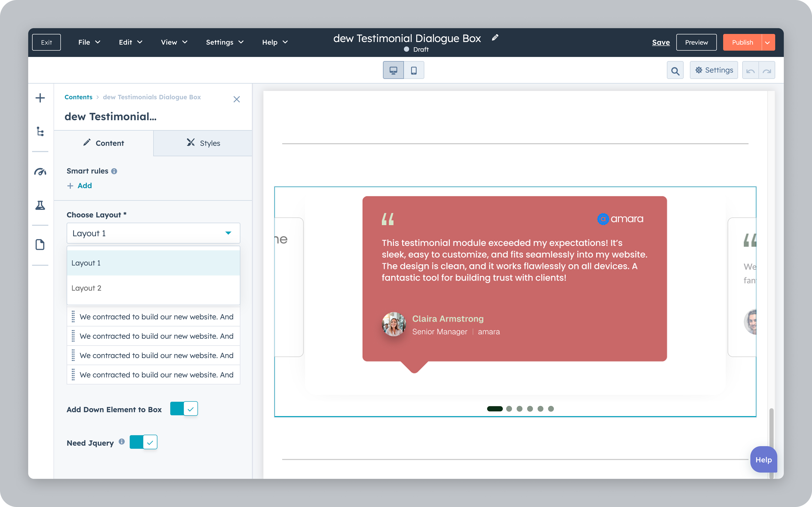Toggle Add Down Element to Box switch
Image resolution: width=812 pixels, height=507 pixels.
coord(184,409)
